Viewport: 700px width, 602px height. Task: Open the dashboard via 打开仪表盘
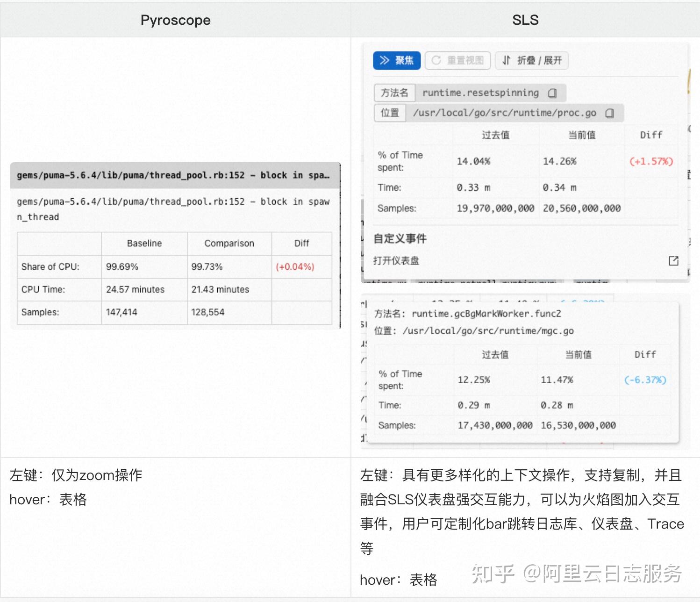396,261
